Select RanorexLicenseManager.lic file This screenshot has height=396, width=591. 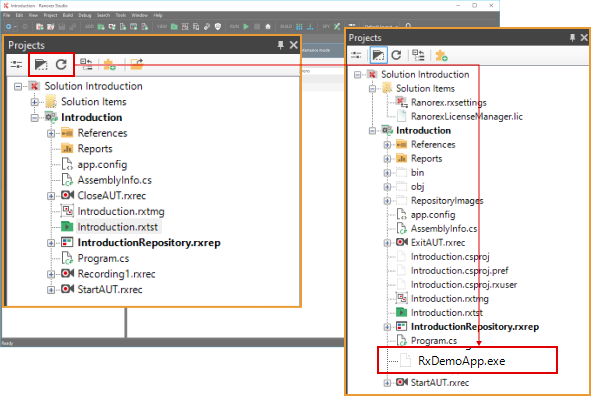coord(467,116)
